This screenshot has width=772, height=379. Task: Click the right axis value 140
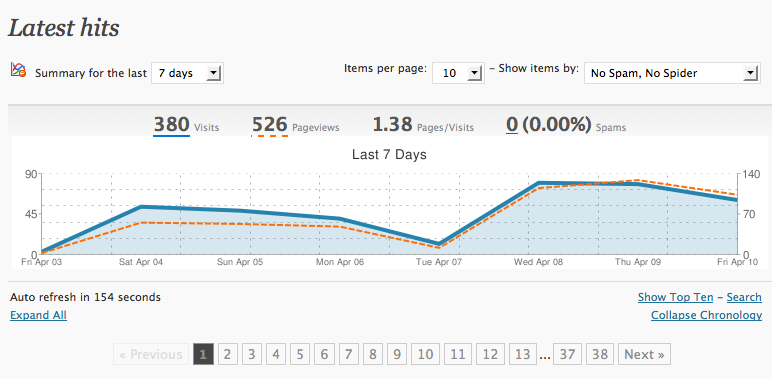tap(751, 175)
